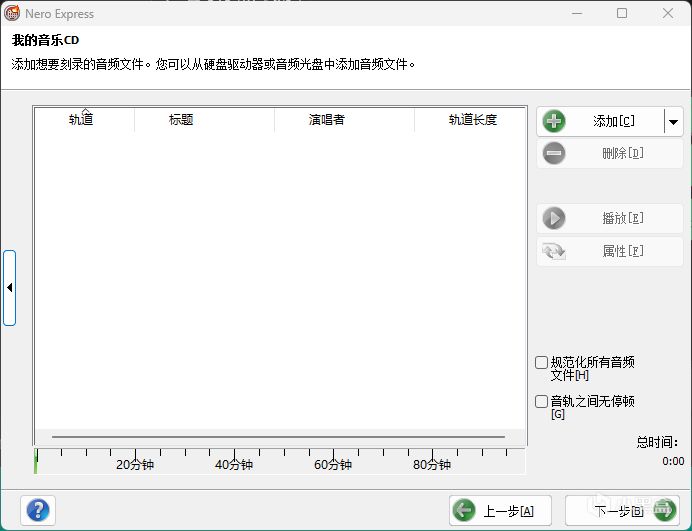Click the 80分钟 mark on capacity bar
Screen dimensions: 692x531
pyautogui.click(x=432, y=464)
